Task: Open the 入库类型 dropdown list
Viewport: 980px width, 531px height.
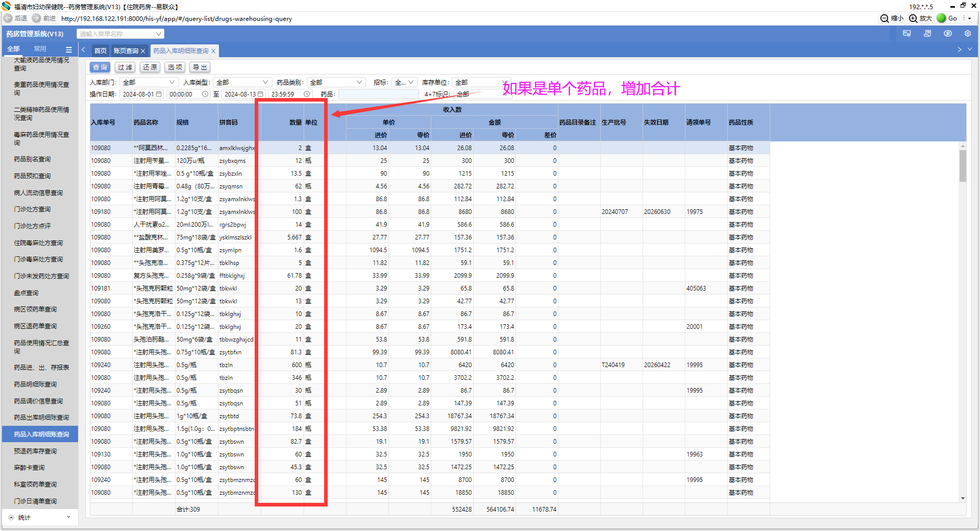Action: tap(265, 82)
